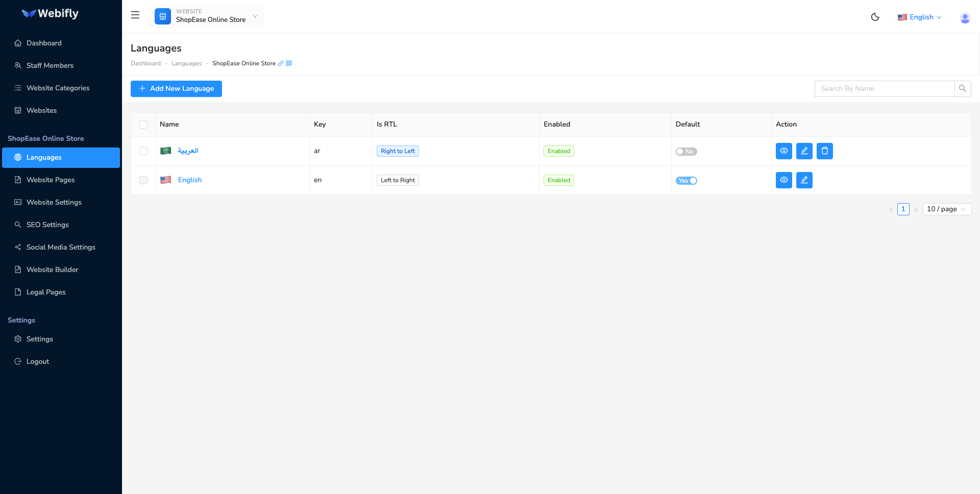Click the user profile avatar icon
This screenshot has width=980, height=494.
965,18
